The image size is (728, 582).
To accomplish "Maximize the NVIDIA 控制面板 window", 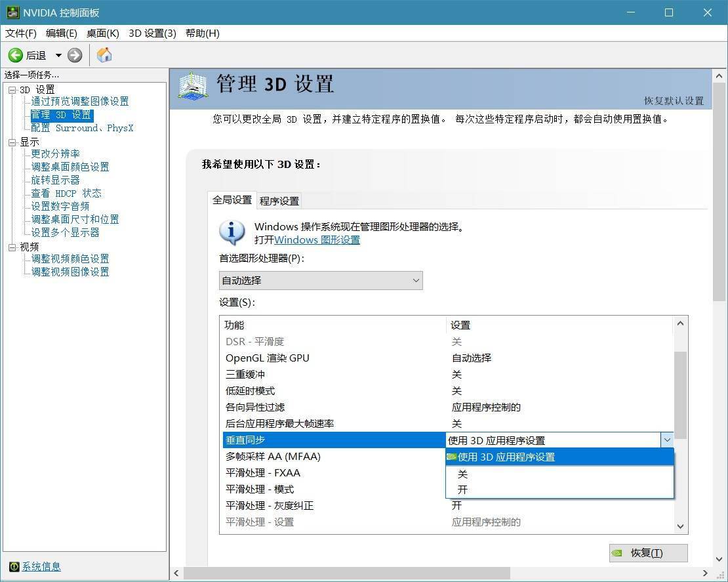I will (669, 12).
